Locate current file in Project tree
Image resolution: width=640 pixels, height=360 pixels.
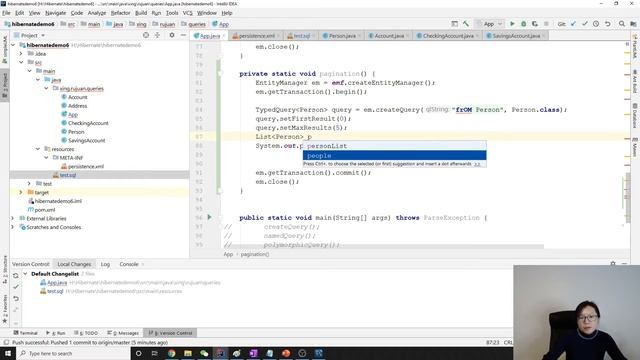146,36
